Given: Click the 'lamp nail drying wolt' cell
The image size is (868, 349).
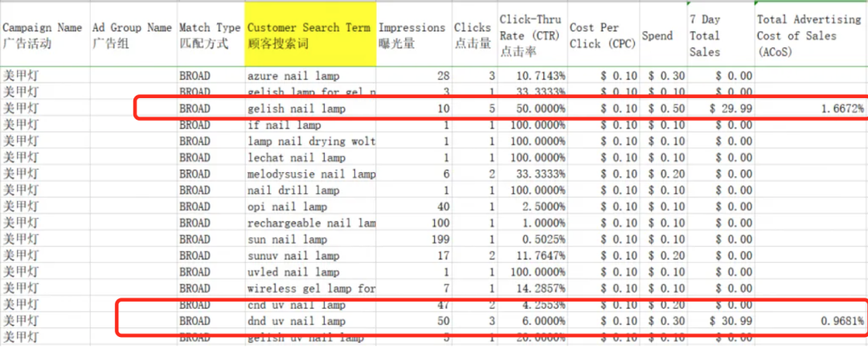Looking at the screenshot, I should (x=310, y=142).
